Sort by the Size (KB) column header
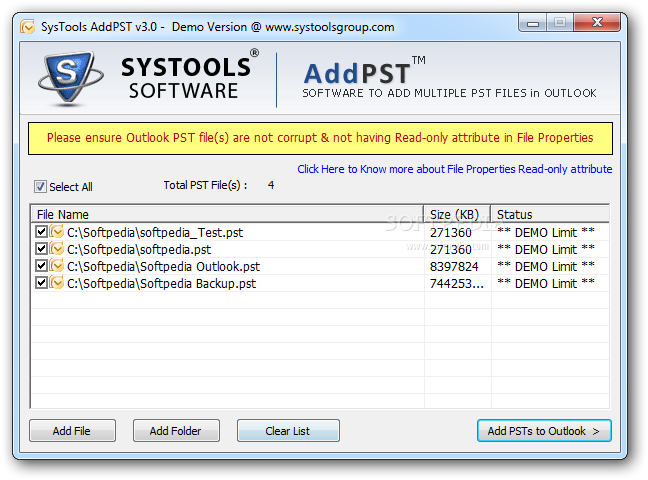This screenshot has width=648, height=480. point(457,214)
